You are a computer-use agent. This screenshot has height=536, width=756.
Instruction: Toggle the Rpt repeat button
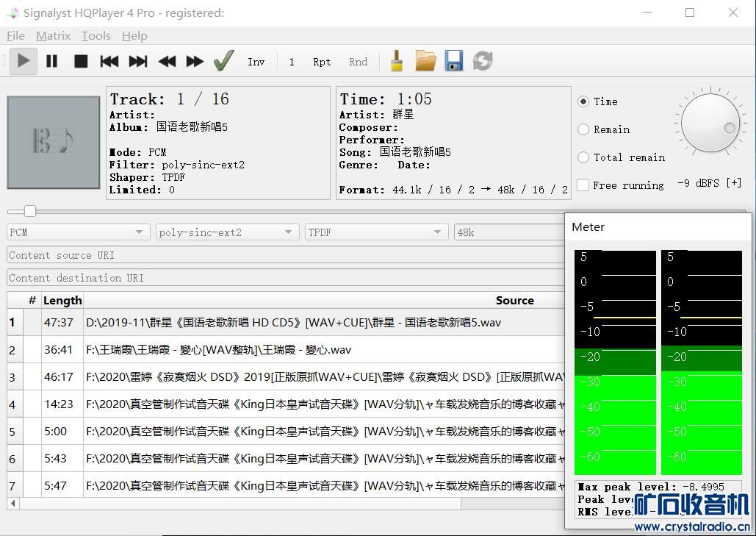pos(322,62)
